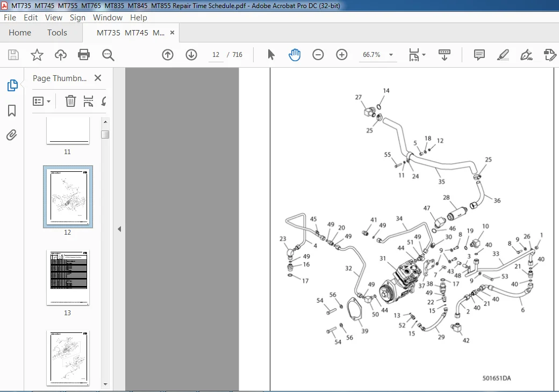559x392 pixels.
Task: Add a sticky note comment
Action: pyautogui.click(x=479, y=55)
